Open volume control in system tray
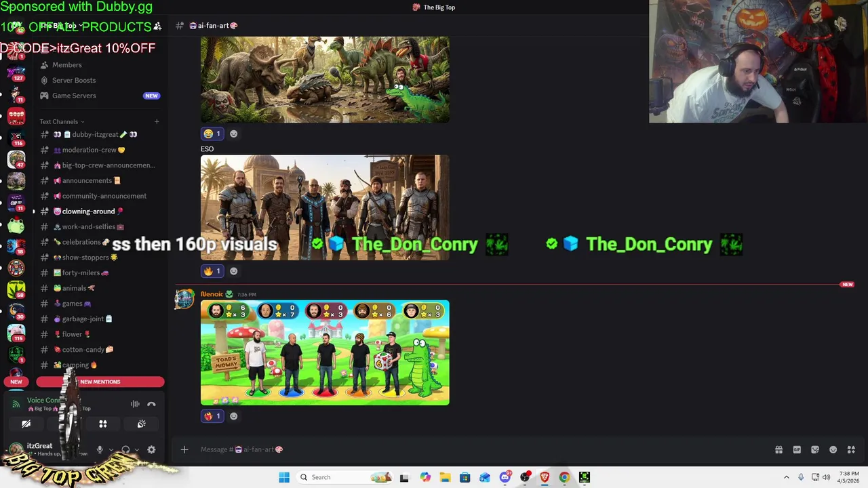The image size is (868, 488). point(826,477)
